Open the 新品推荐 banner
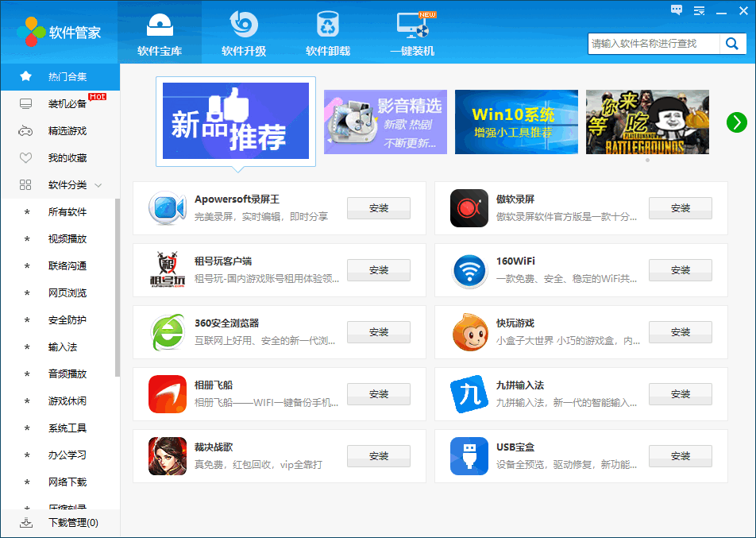Screen dimensions: 756x538 [x=236, y=121]
